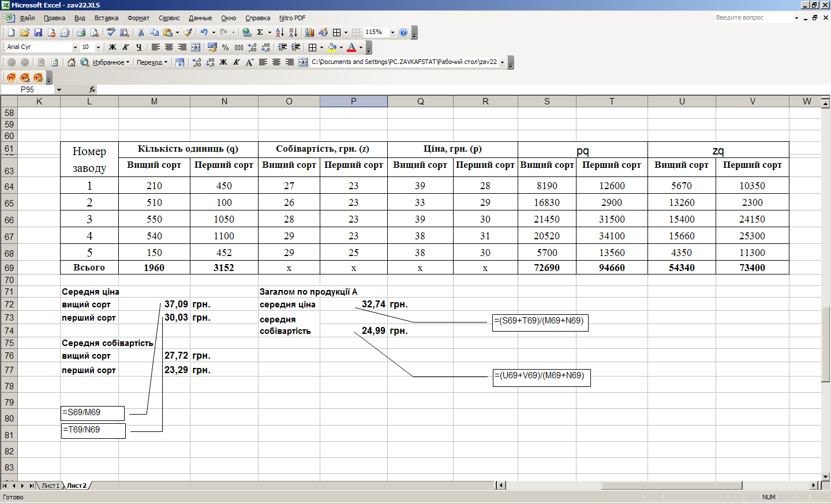The image size is (831, 504).
Task: Open the Формат menu
Action: [x=138, y=18]
